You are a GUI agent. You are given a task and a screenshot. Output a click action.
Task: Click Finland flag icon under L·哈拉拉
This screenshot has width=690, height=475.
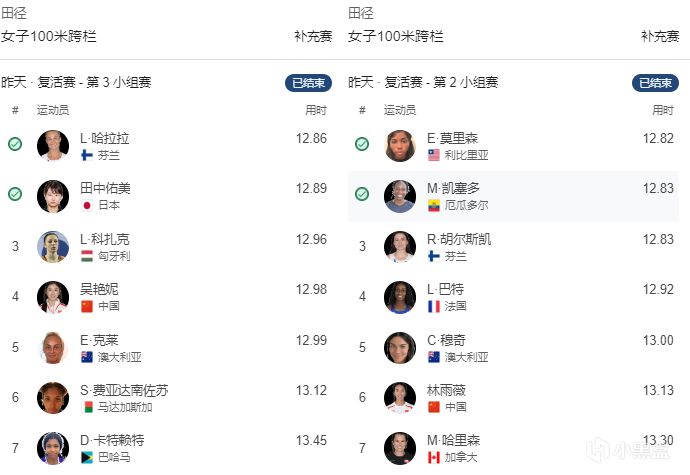(87, 156)
